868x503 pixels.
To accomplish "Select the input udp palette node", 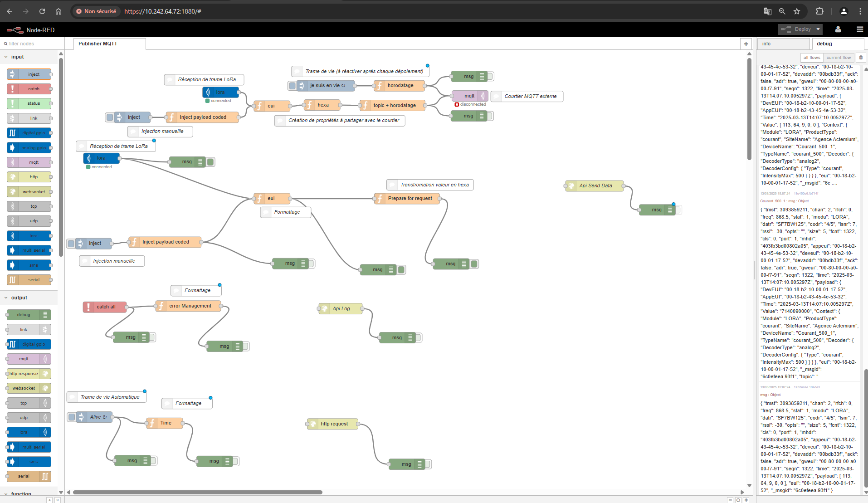I will tap(29, 221).
